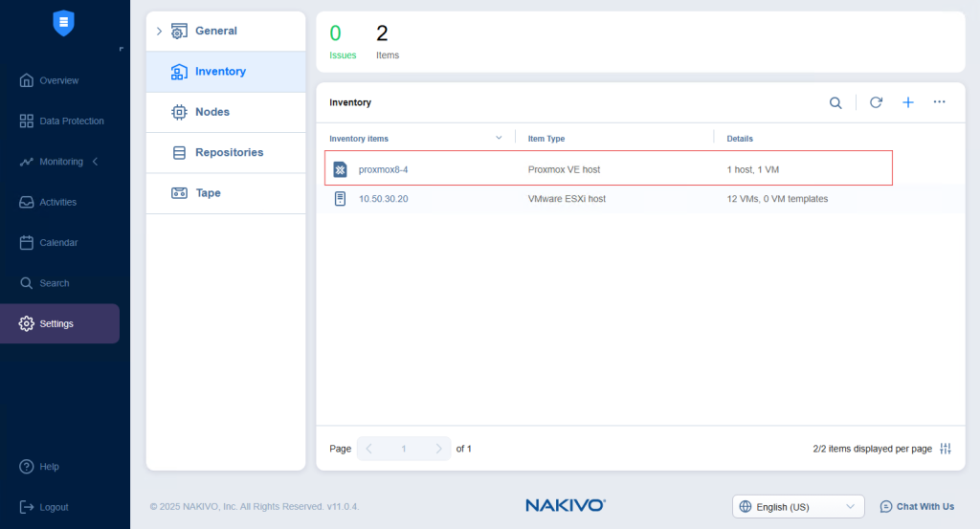
Task: Click the Proxmox VE host cell
Action: 564,170
